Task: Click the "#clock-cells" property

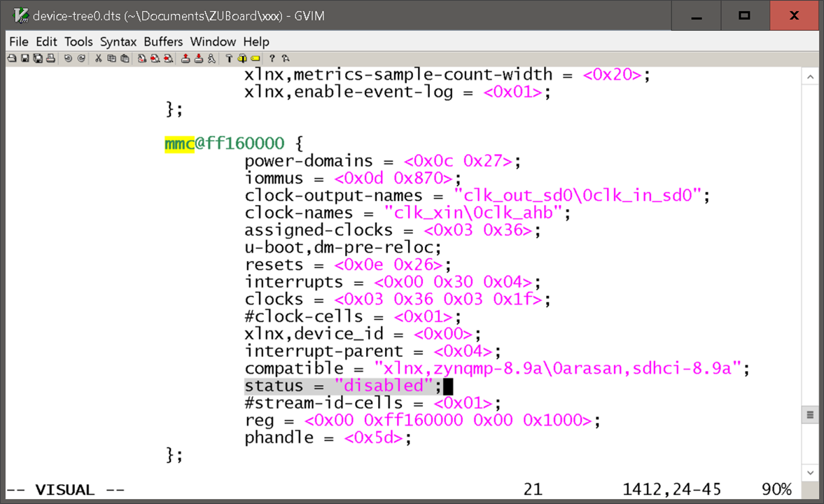Action: [304, 316]
